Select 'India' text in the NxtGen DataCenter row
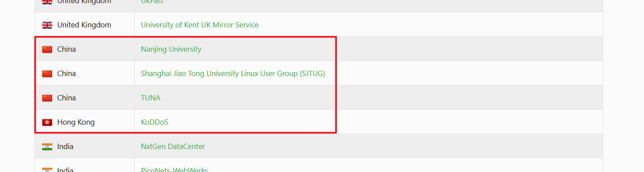This screenshot has height=172, width=644. [x=65, y=146]
